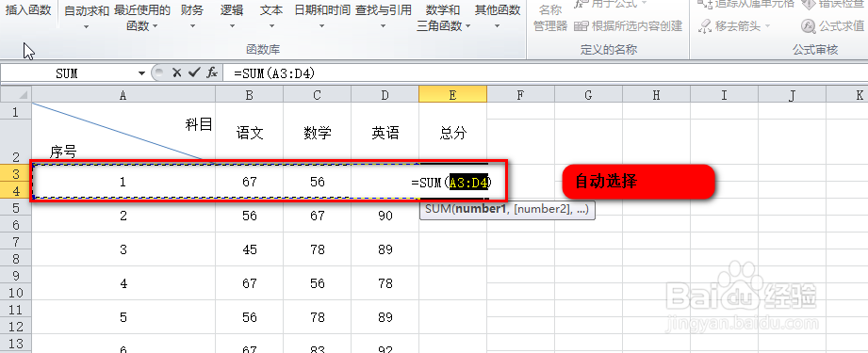
Task: Select column F header
Action: 520,95
